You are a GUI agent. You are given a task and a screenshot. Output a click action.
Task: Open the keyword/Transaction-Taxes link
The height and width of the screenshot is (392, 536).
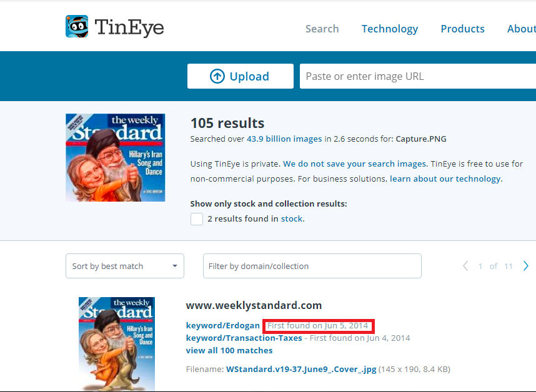pos(244,338)
